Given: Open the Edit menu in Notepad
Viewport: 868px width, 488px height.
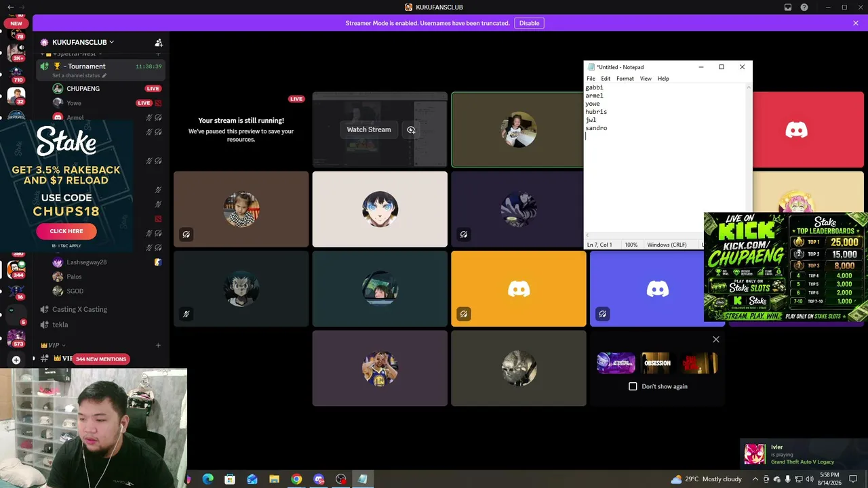Looking at the screenshot, I should pos(606,79).
